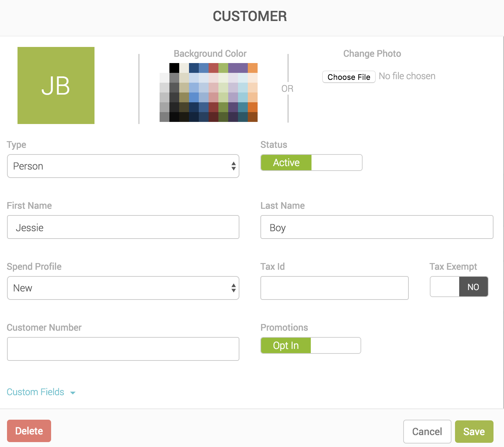Choose the green swatch in the top palette row
The height and width of the screenshot is (447, 504).
pos(223,68)
